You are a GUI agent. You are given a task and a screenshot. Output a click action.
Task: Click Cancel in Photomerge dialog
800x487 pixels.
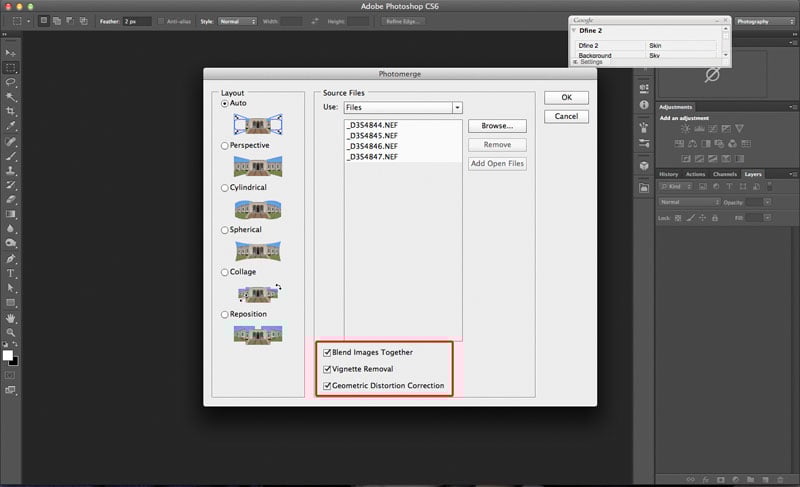pos(566,116)
